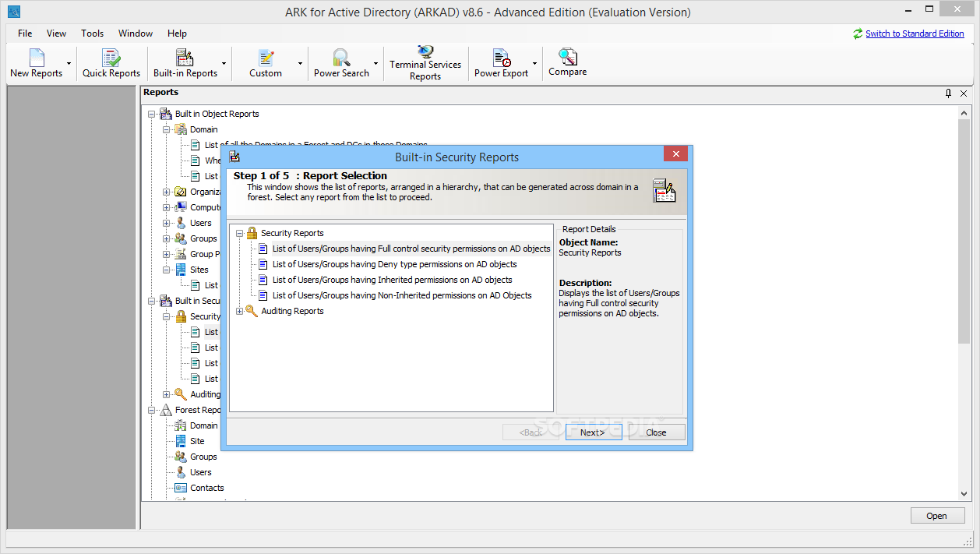The height and width of the screenshot is (554, 980).
Task: Open the Compare tool
Action: [568, 63]
